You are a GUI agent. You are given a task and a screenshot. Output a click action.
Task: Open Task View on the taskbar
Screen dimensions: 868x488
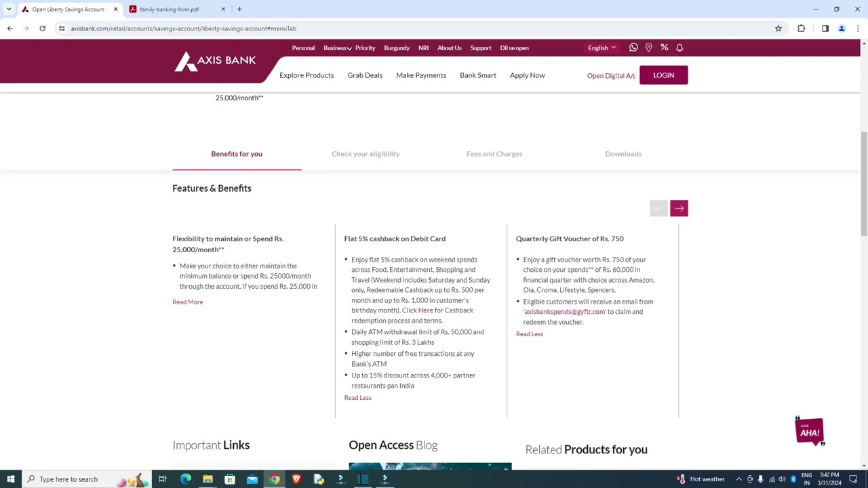point(163,479)
